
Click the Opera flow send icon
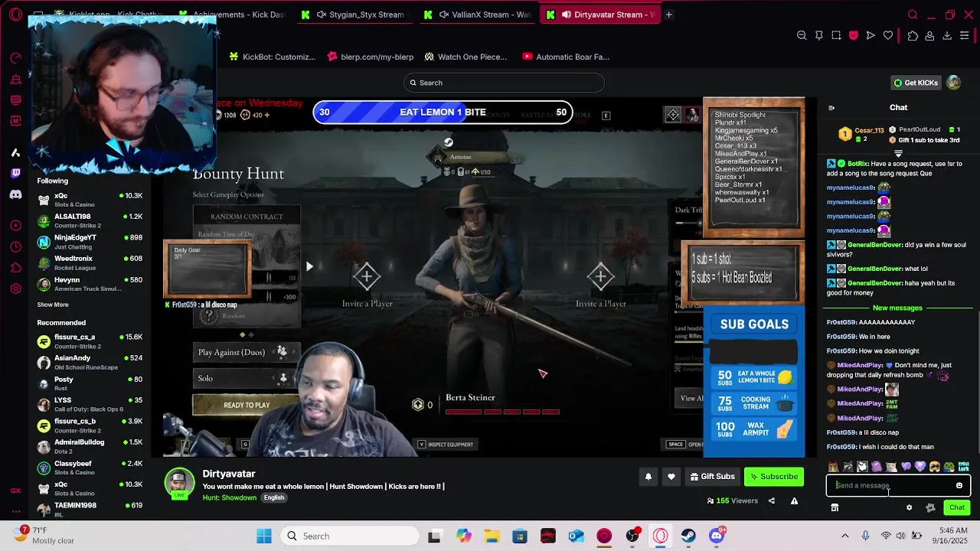[x=871, y=35]
